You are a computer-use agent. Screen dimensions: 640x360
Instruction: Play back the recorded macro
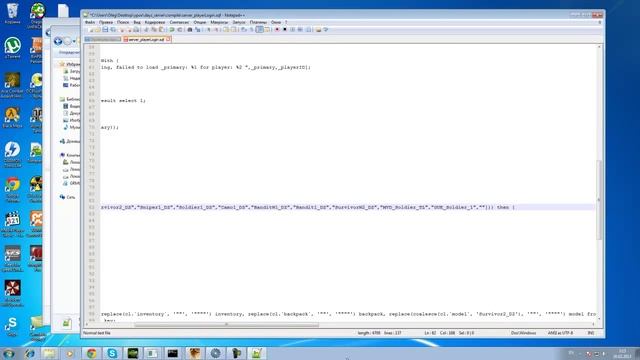tap(293, 29)
